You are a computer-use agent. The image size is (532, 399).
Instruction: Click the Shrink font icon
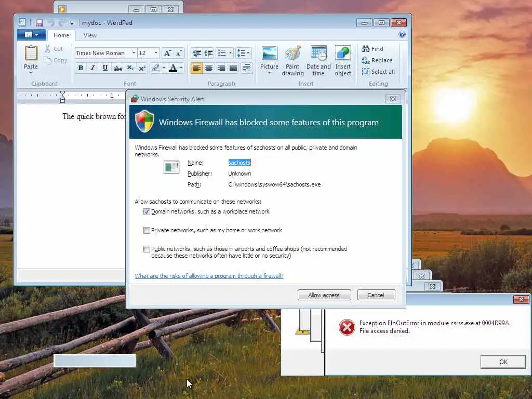tap(179, 53)
